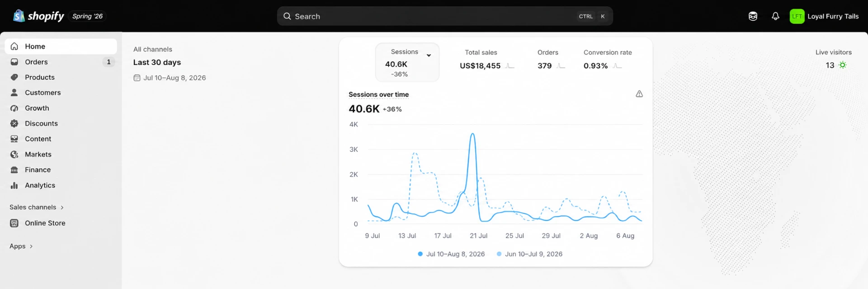Click the Search input field
868x289 pixels.
click(x=445, y=16)
